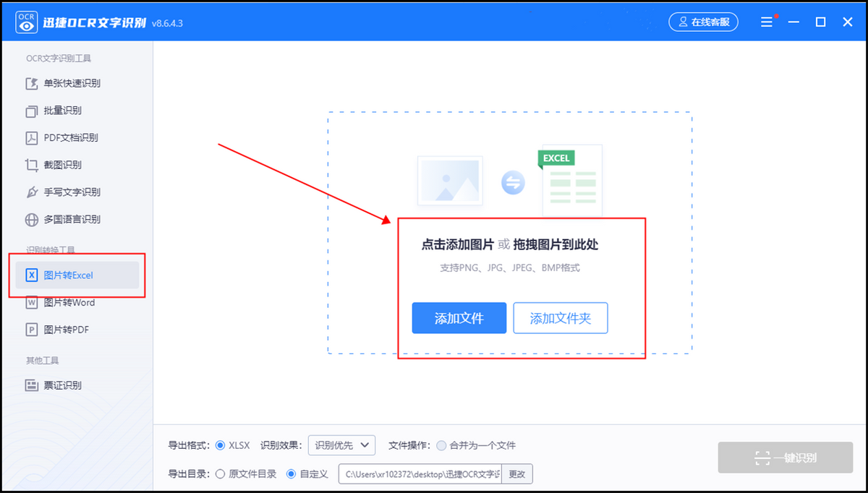
Task: Open the 识别优先 dropdown
Action: point(341,445)
